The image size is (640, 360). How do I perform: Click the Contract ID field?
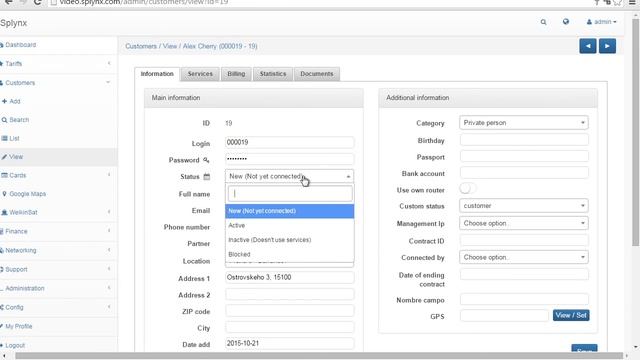click(x=524, y=240)
